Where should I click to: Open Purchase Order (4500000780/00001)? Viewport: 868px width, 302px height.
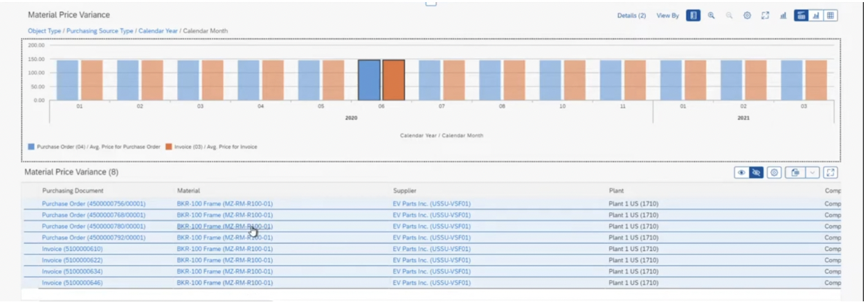[93, 226]
